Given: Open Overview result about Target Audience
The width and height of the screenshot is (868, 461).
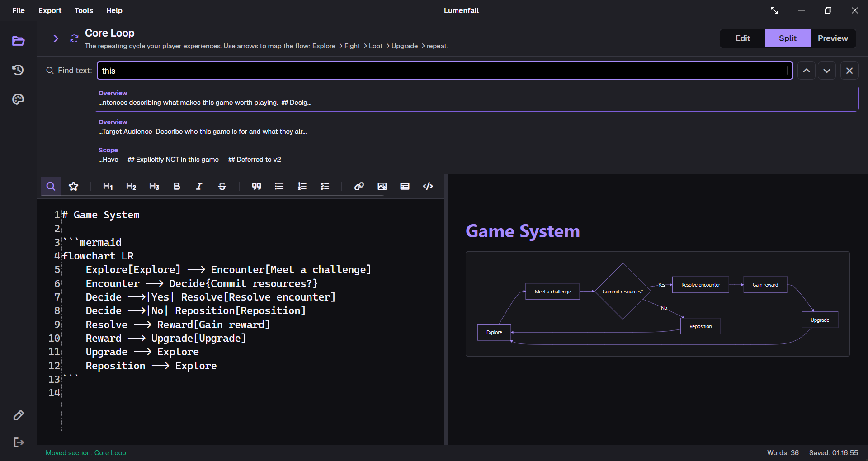Looking at the screenshot, I should (476, 127).
